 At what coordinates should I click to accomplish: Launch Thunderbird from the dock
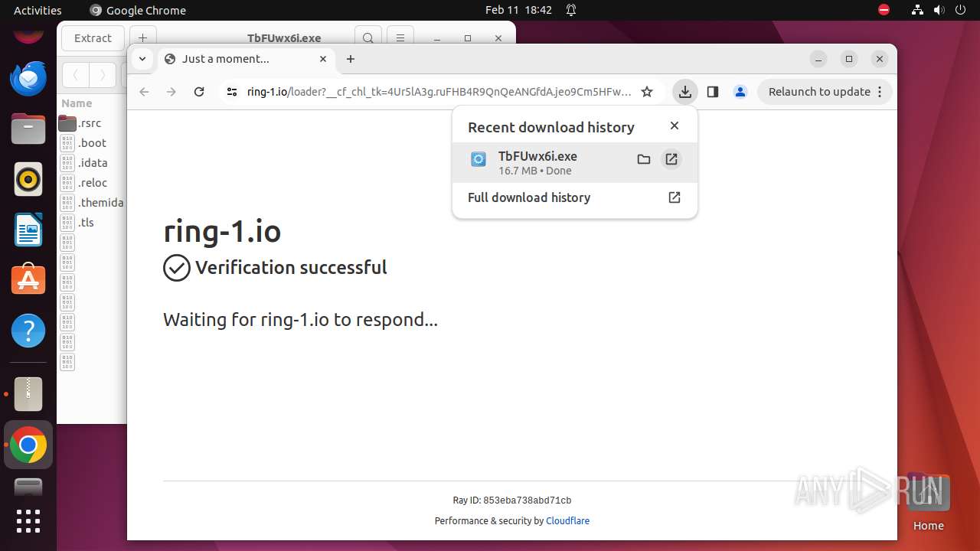28,78
